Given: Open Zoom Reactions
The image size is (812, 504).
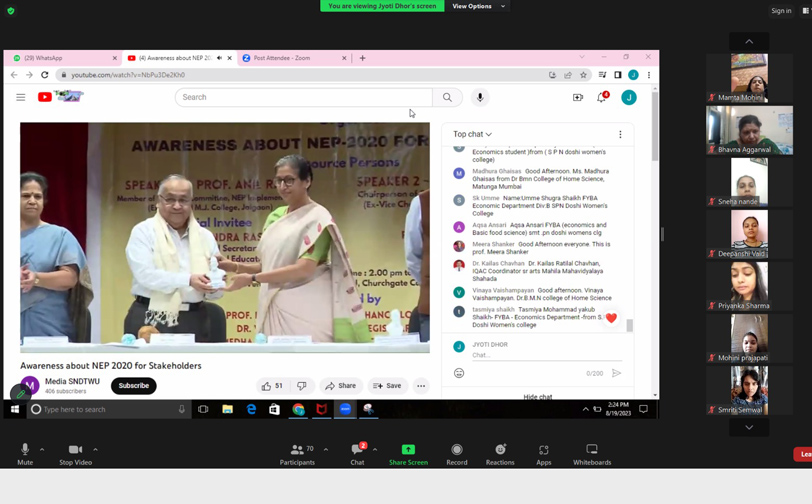Looking at the screenshot, I should pyautogui.click(x=500, y=453).
